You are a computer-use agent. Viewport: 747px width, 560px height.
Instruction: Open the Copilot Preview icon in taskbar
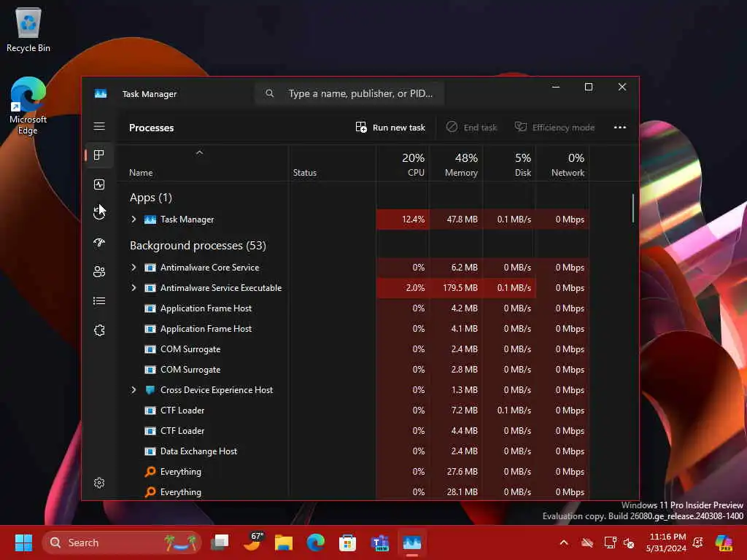coord(724,542)
